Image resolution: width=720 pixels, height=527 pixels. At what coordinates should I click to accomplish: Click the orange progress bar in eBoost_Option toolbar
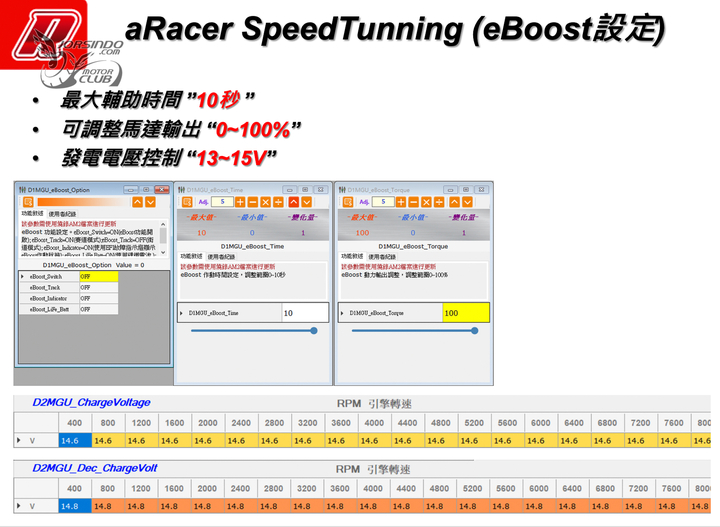pyautogui.click(x=83, y=202)
